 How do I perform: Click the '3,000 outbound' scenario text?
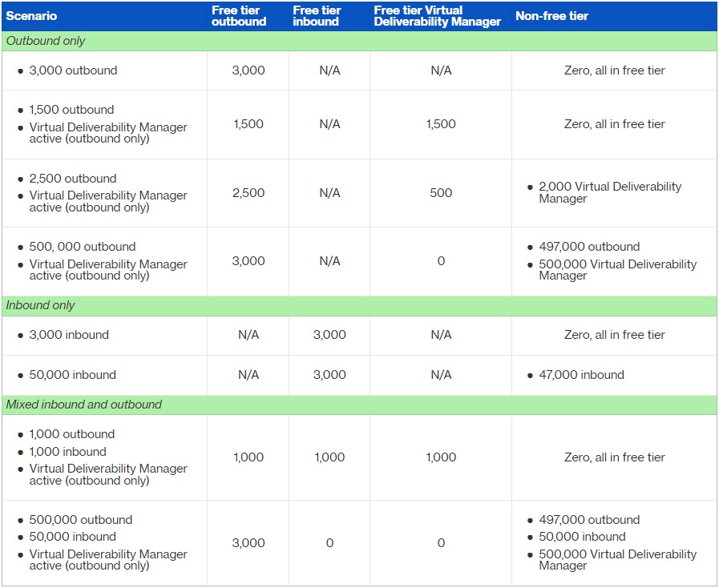pyautogui.click(x=74, y=70)
